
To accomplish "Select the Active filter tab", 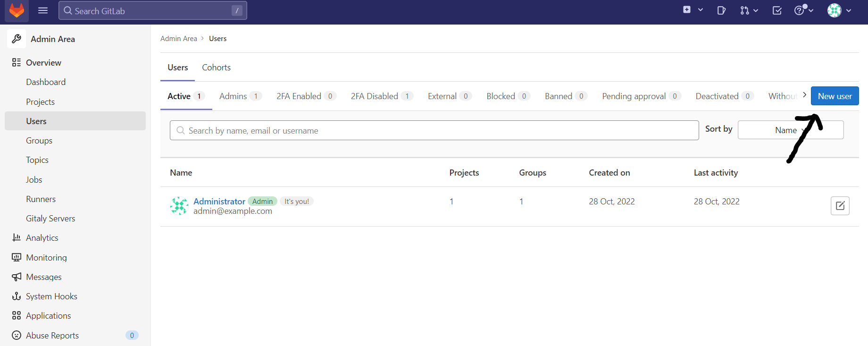I will click(186, 96).
